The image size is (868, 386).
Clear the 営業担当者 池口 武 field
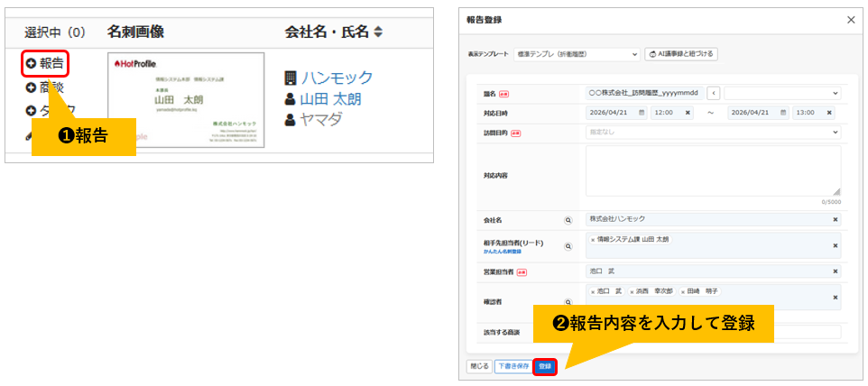pos(836,271)
